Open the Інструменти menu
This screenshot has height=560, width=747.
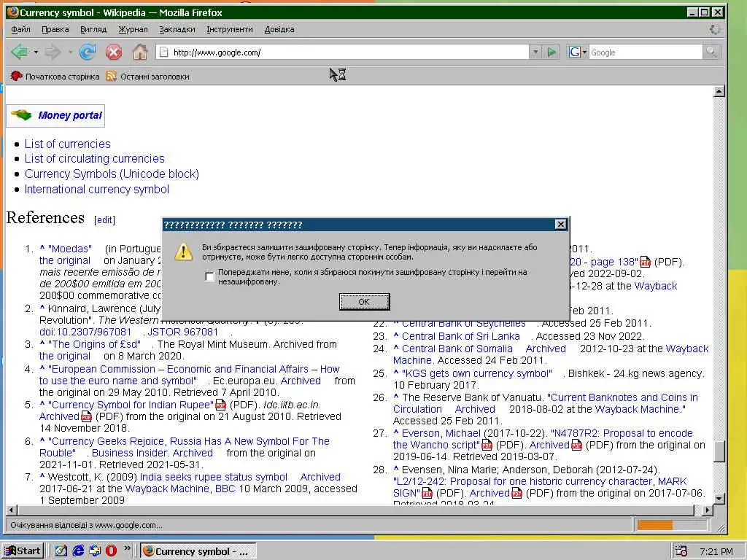(230, 29)
